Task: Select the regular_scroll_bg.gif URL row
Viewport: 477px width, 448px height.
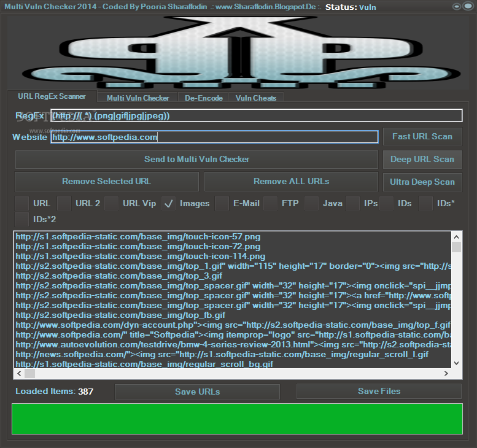Action: coord(233,364)
